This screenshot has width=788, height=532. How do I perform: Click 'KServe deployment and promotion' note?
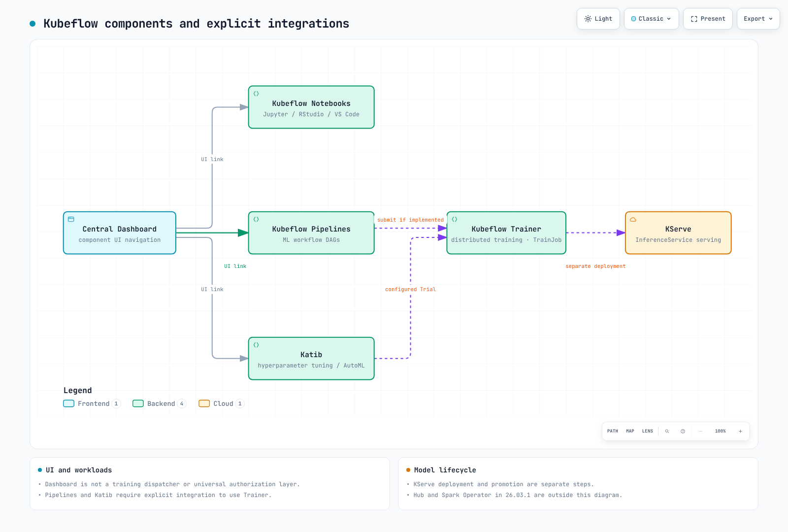(x=503, y=484)
